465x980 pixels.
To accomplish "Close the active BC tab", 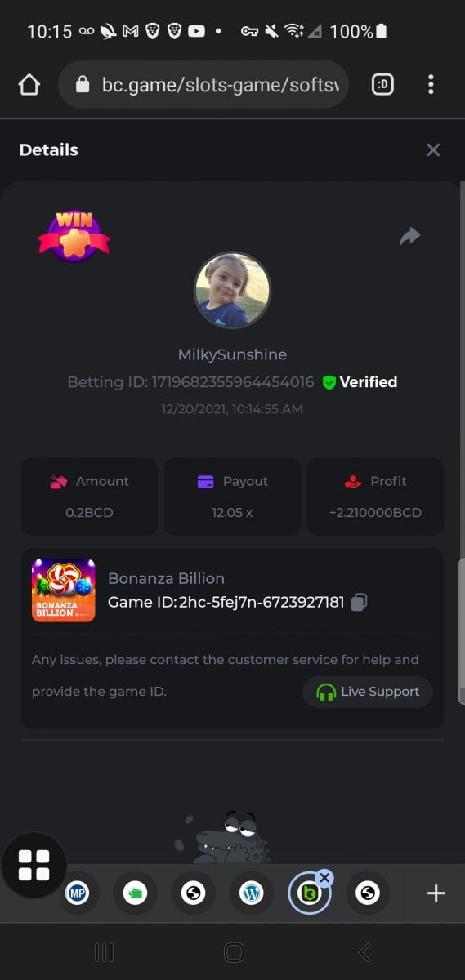I will click(324, 878).
